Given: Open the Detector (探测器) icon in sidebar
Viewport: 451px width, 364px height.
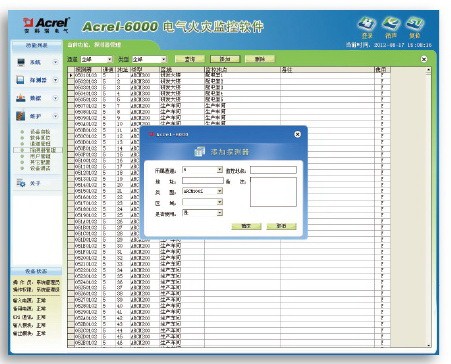Looking at the screenshot, I should pos(21,80).
